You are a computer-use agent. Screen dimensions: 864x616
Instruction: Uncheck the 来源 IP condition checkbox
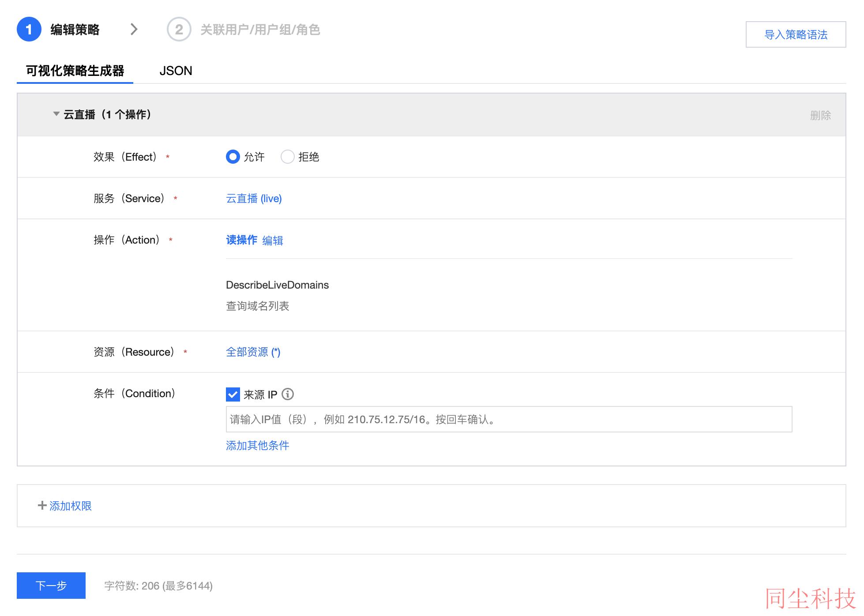pos(233,394)
